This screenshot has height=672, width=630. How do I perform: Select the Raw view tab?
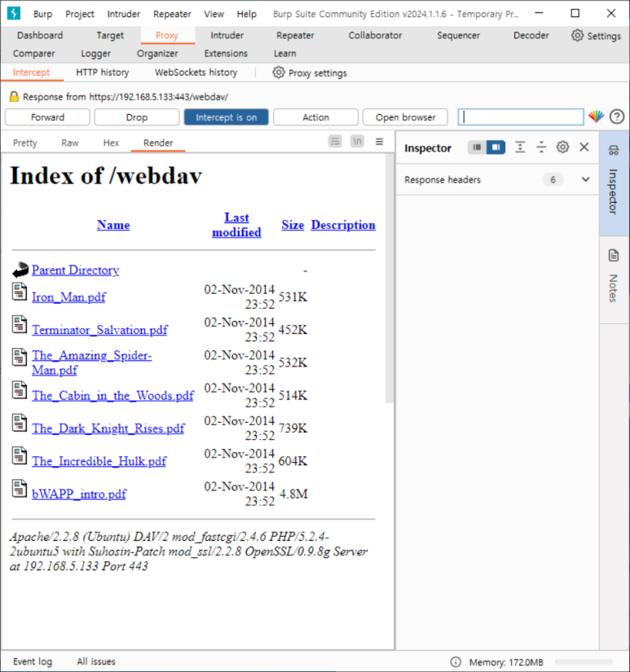(x=70, y=143)
